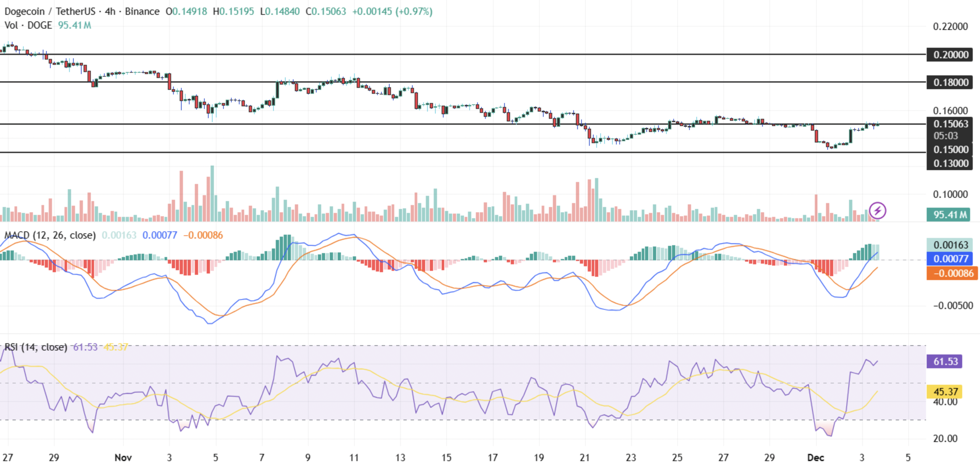This screenshot has height=468, width=980.
Task: Click the 0.18000 horizontal line price label
Action: tap(950, 82)
